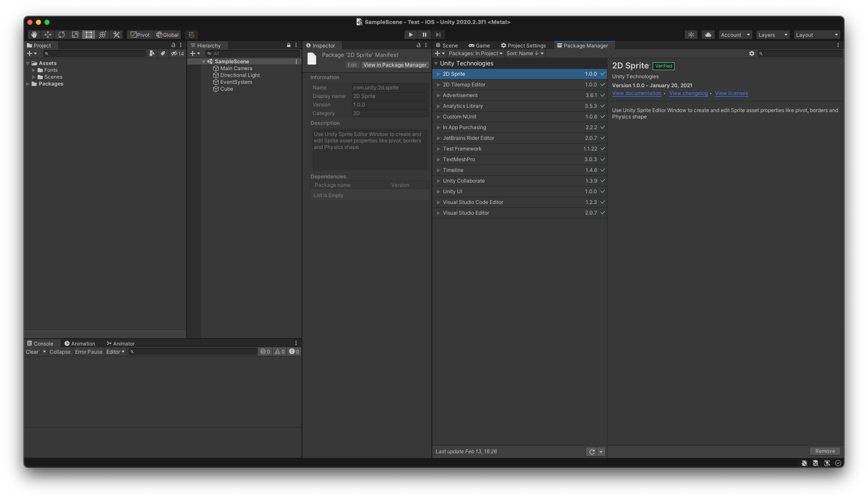Open the Layers dropdown
This screenshot has width=868, height=499.
click(773, 35)
